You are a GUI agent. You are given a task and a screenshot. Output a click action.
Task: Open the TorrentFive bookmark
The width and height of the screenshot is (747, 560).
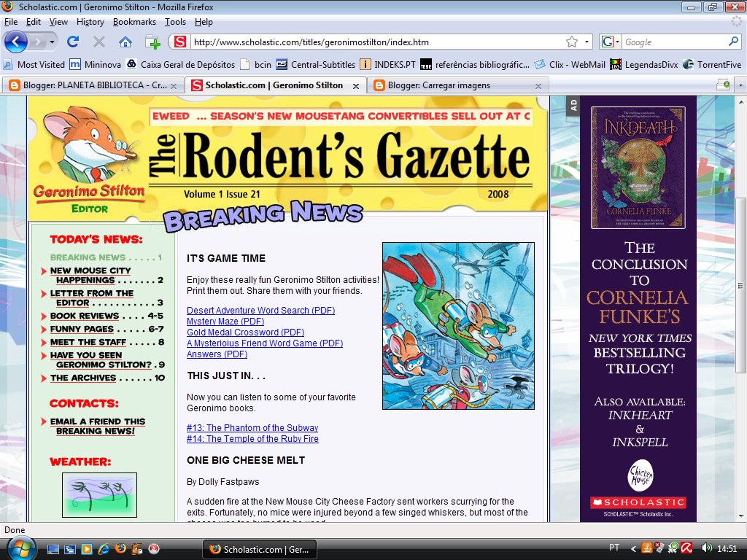pyautogui.click(x=712, y=64)
